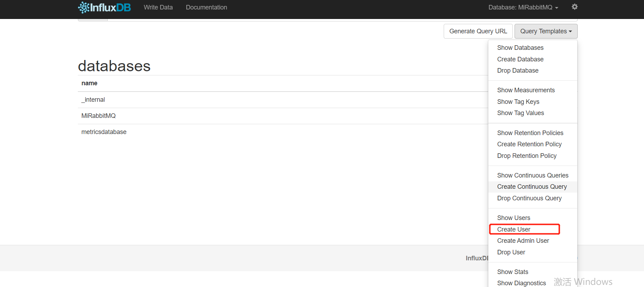This screenshot has width=644, height=287.
Task: Select Show Tag Keys template
Action: pyautogui.click(x=533, y=102)
